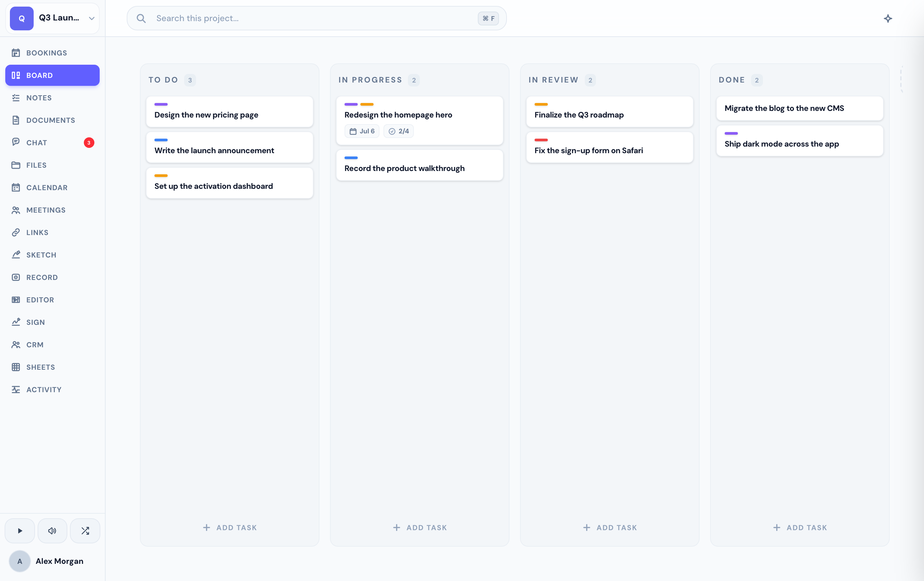924x581 pixels.
Task: Open the Write the launch announcement card
Action: pyautogui.click(x=229, y=147)
